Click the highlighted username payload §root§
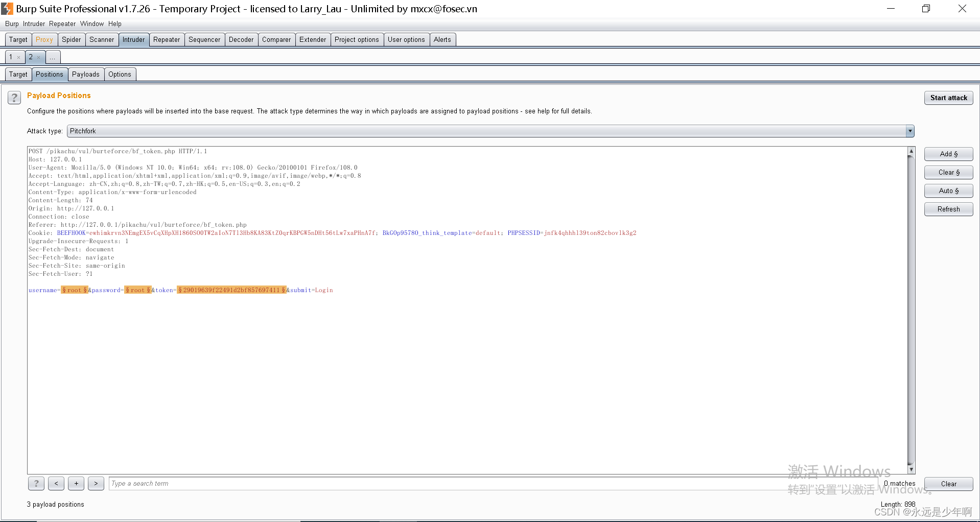Screen dimensions: 980x522 pyautogui.click(x=75, y=290)
